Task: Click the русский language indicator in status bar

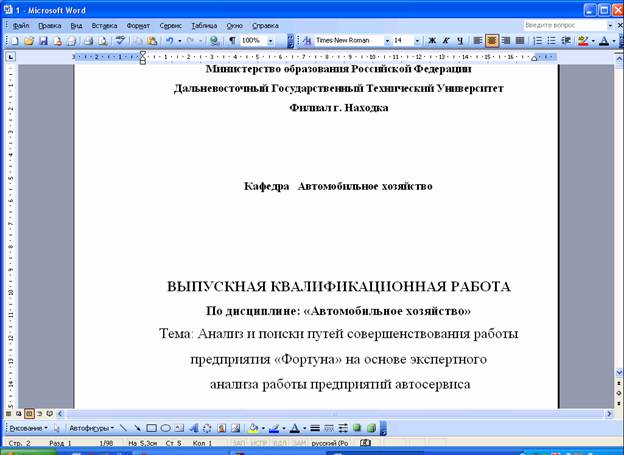Action: pos(330,443)
